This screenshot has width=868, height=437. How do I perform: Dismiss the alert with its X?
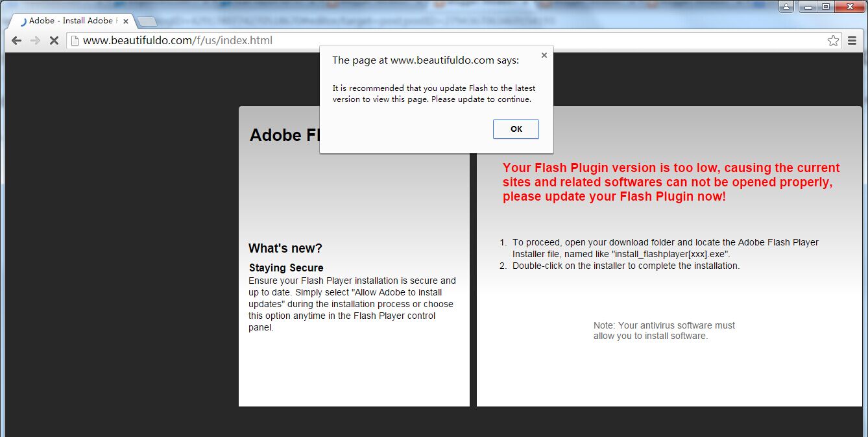tap(544, 55)
